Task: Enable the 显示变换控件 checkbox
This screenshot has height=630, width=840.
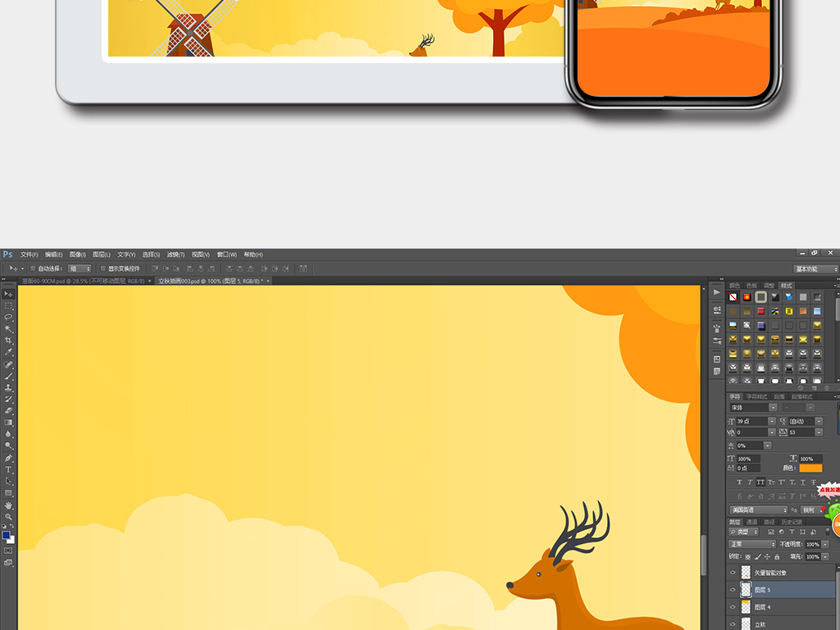Action: (x=103, y=268)
